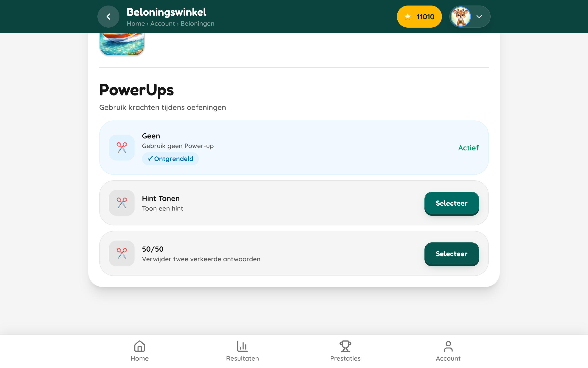Click the Ontgrendeld badge
Viewport: 588px width, 368px height.
pos(170,159)
